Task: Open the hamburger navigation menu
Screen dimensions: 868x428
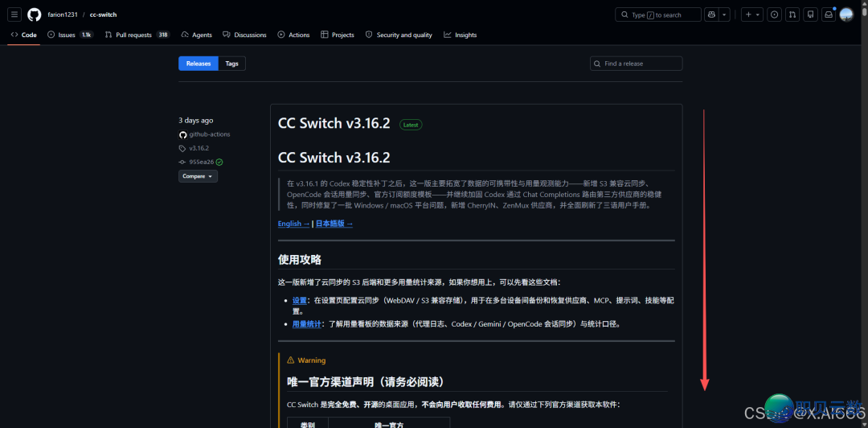Action: [14, 15]
